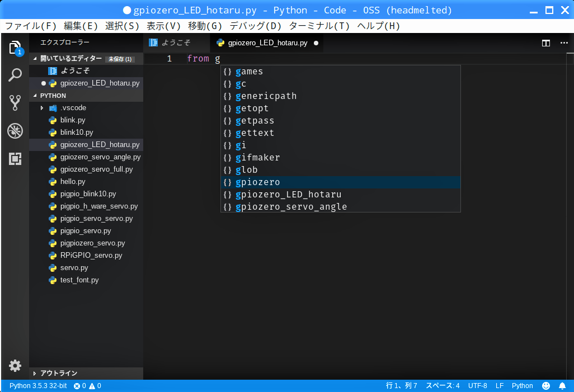Select gpiozero_LED_hotaru.py in open editors list
Image resolution: width=574 pixels, height=392 pixels.
pyautogui.click(x=86, y=83)
